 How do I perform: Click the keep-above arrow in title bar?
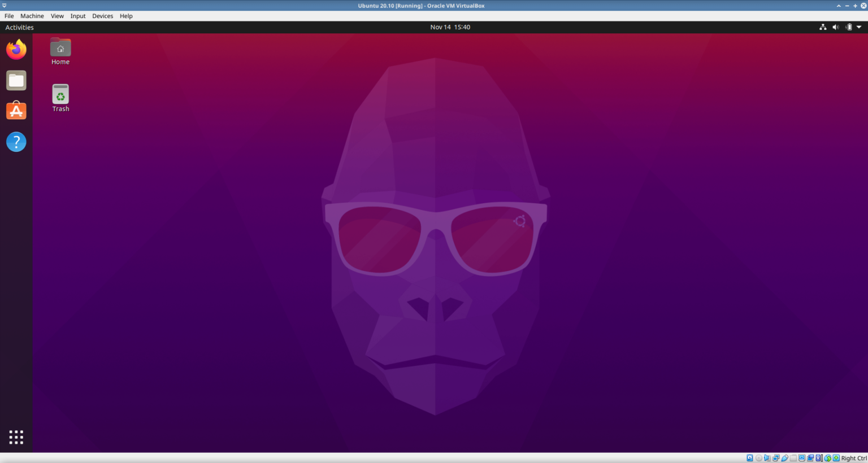point(839,6)
